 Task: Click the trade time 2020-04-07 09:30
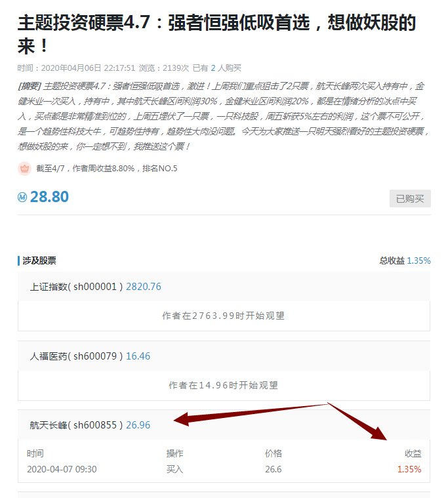coord(62,469)
